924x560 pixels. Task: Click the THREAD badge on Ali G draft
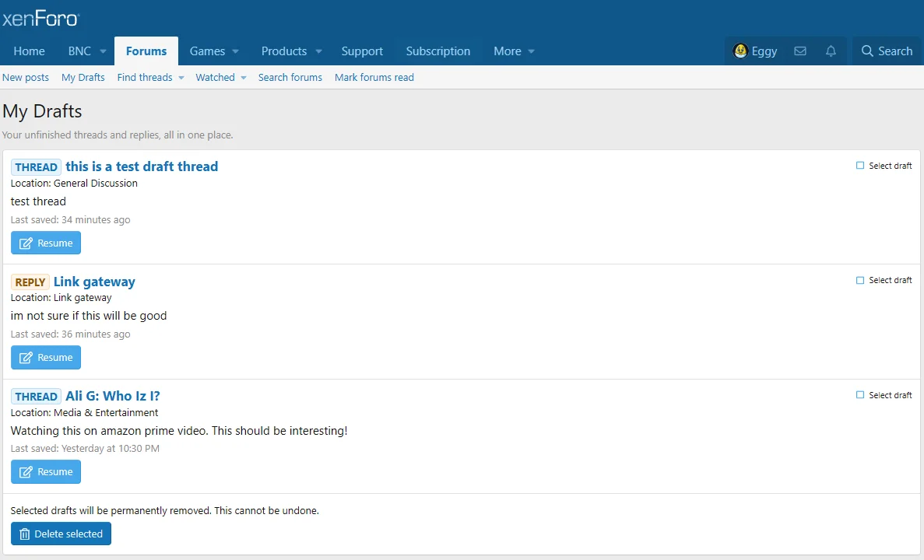36,397
